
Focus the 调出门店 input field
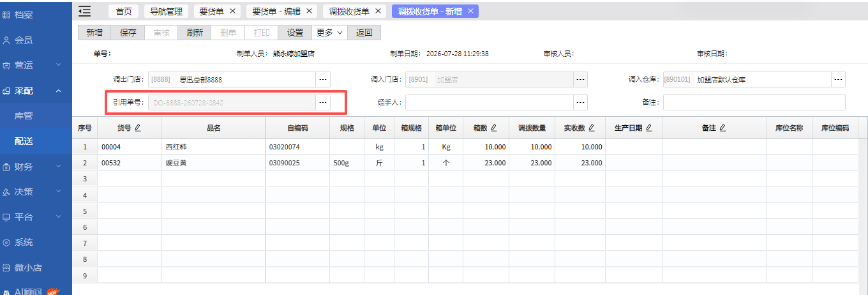232,80
